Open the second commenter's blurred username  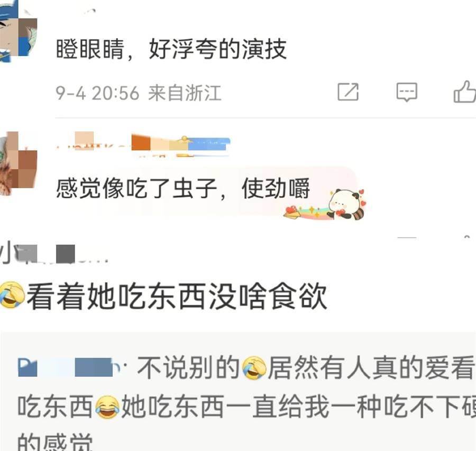click(143, 146)
